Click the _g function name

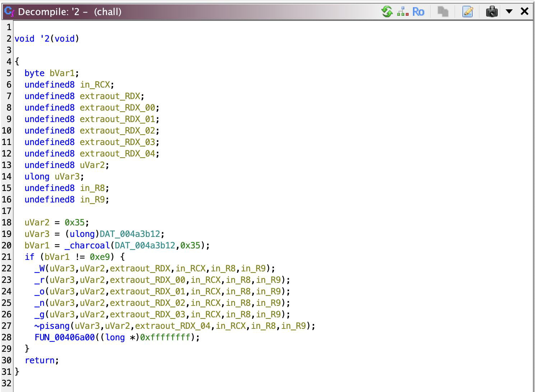[x=39, y=314]
